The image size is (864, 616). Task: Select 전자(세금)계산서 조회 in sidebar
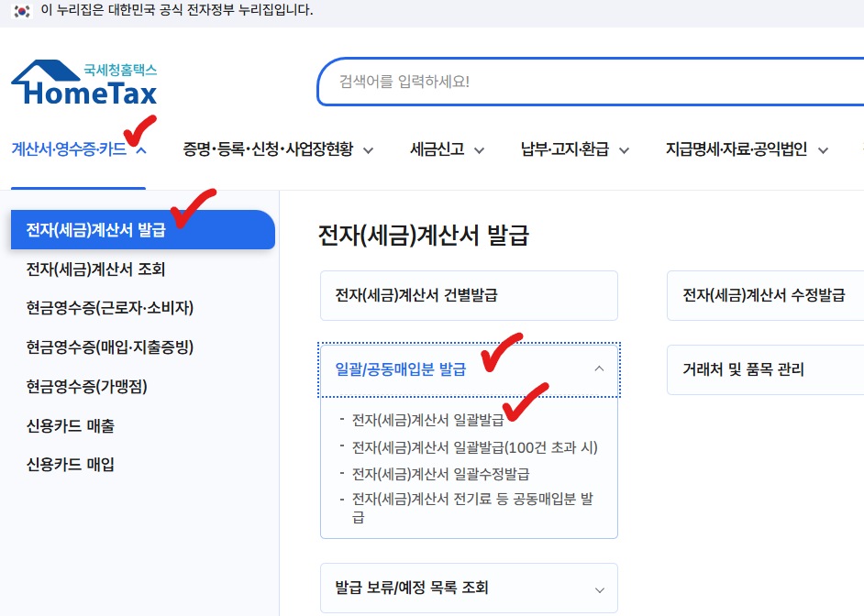click(x=95, y=269)
